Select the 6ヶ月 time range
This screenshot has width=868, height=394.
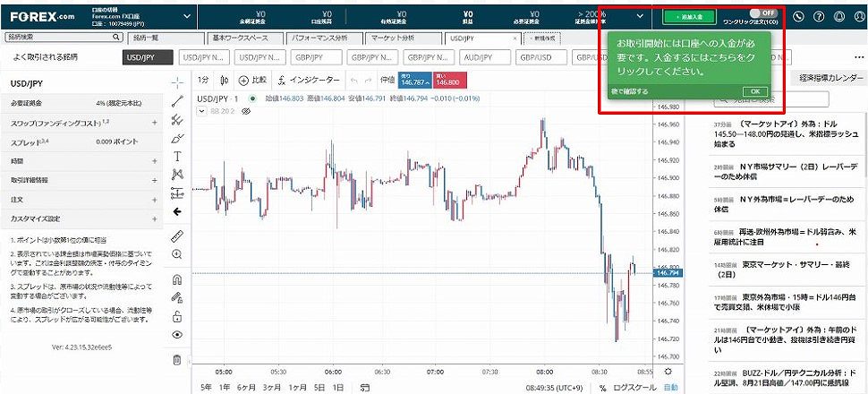point(246,387)
